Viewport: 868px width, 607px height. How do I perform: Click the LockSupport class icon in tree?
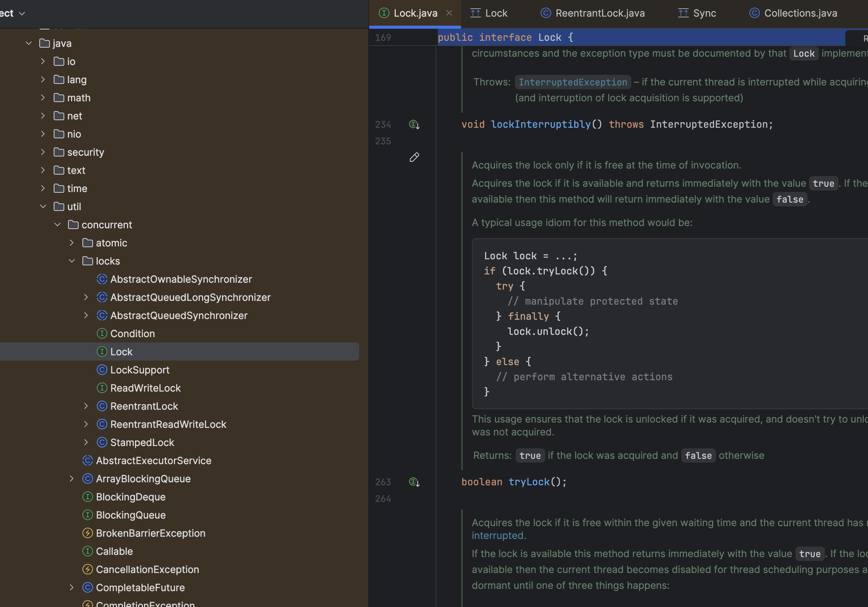coord(102,370)
